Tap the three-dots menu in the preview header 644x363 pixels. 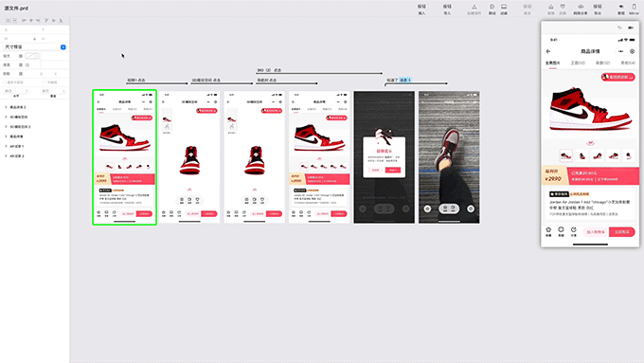(x=620, y=51)
